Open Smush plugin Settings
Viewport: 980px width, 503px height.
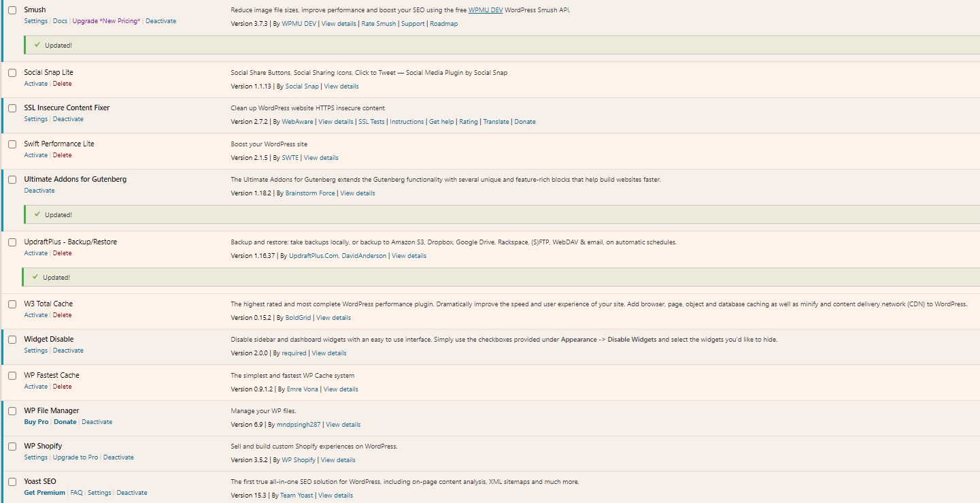point(36,21)
